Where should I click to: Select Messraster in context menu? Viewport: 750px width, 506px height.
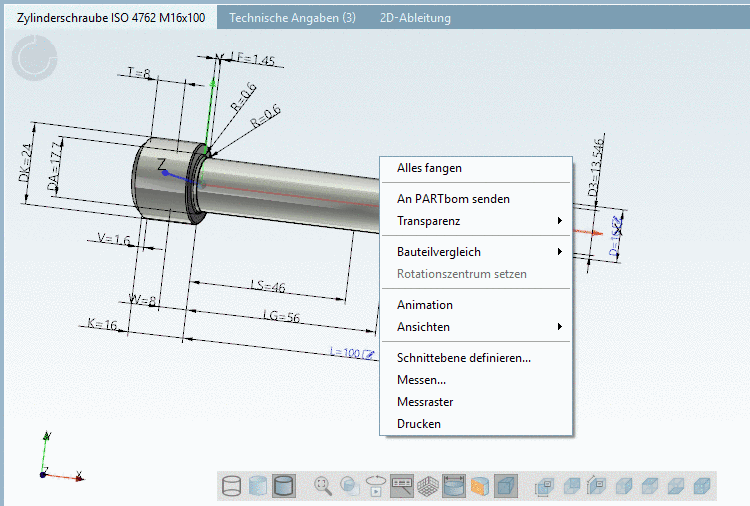(425, 402)
